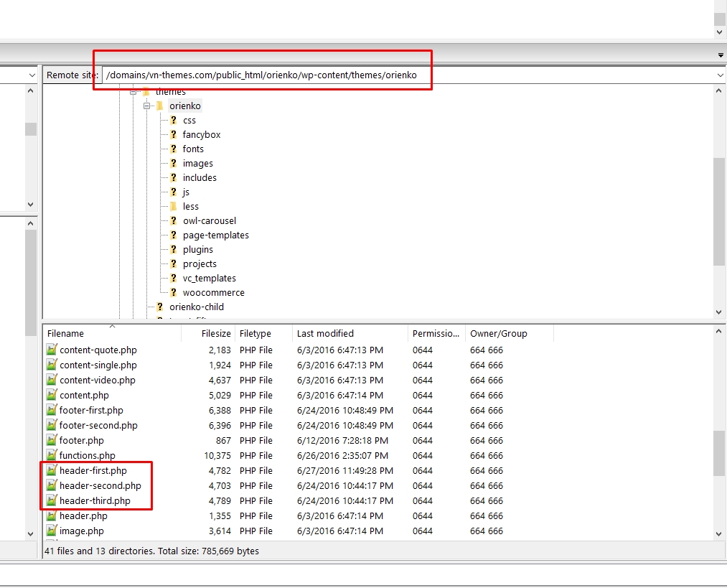This screenshot has width=727, height=588.
Task: Click the footer.php file icon
Action: coord(51,441)
